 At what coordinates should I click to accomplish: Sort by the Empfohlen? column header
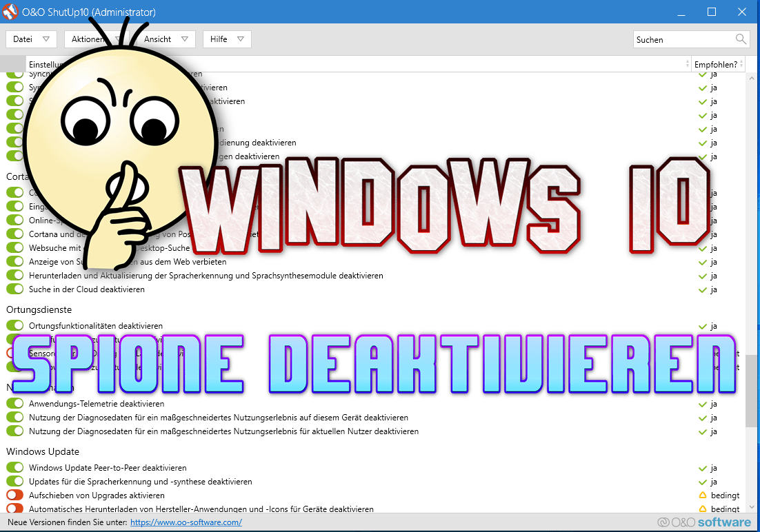coord(715,65)
